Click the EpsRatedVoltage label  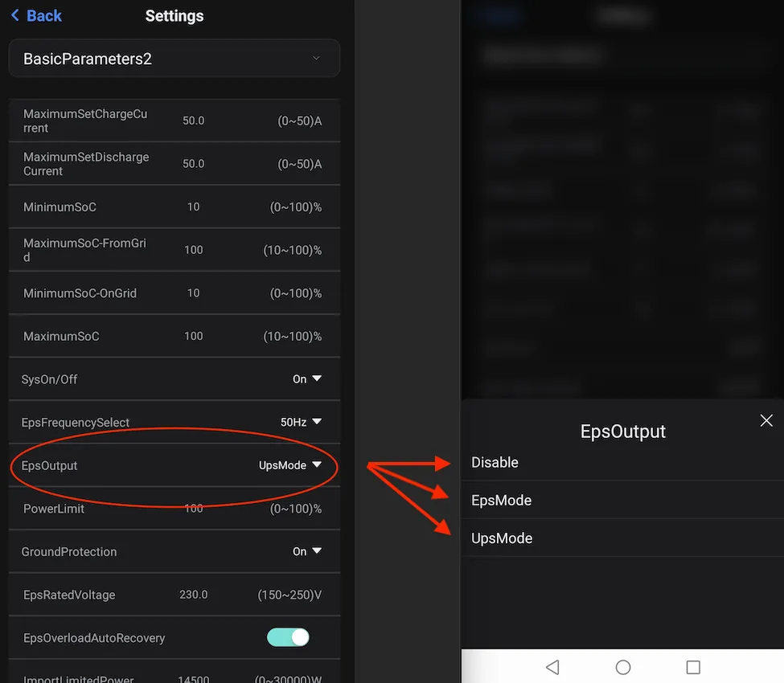69,595
